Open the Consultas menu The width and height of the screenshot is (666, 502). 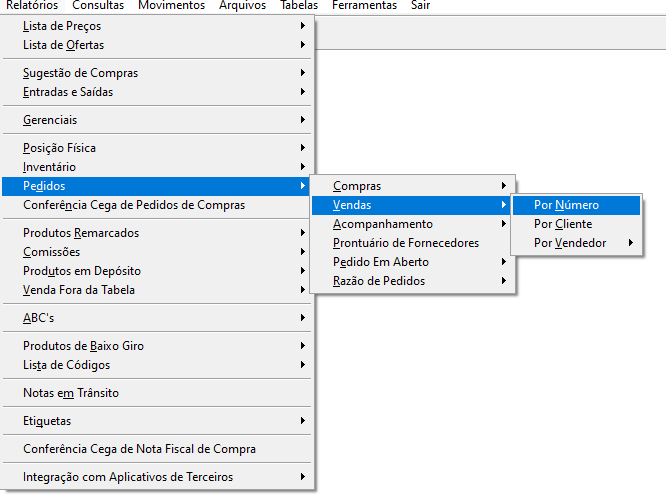click(98, 6)
